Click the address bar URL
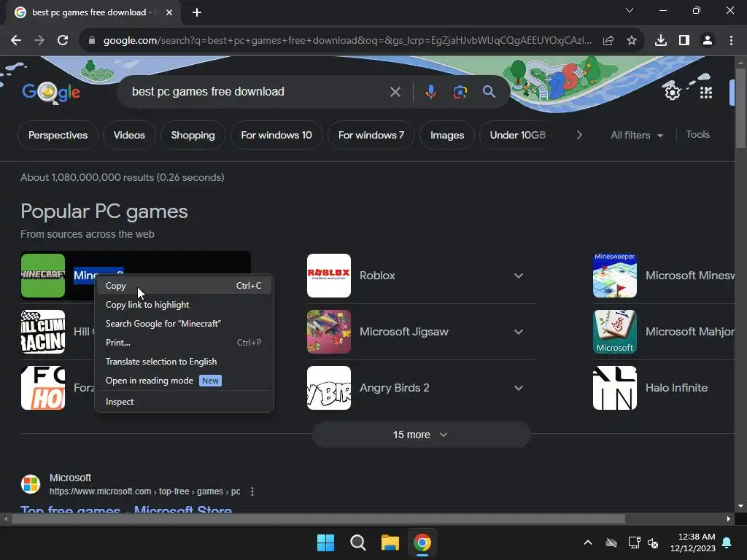 348,41
